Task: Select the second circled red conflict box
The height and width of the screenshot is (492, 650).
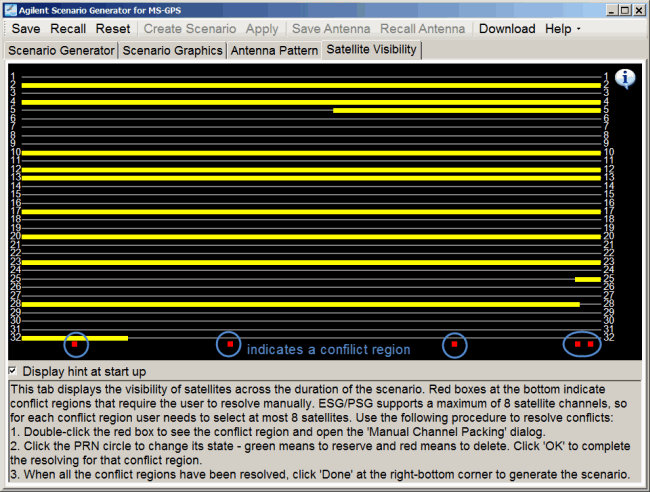Action: 230,344
